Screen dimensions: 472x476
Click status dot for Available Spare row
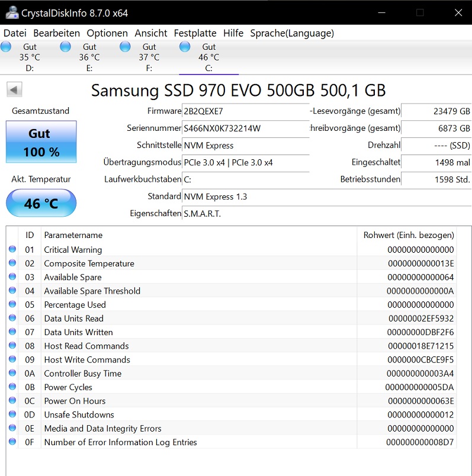tap(12, 276)
